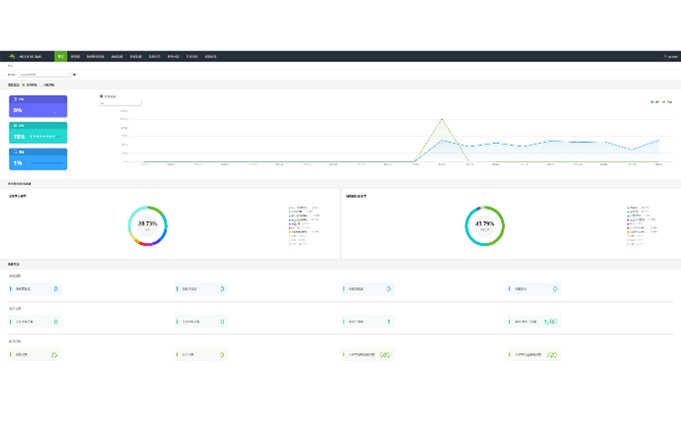Viewport: 681px width, 423px height.
Task: Toggle the radio option above the line chart
Action: tap(102, 96)
